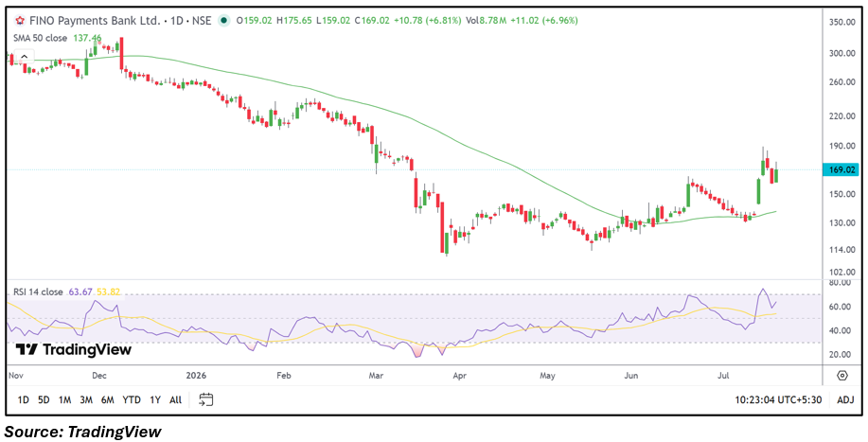Click the Jun time axis label
Screen dimensions: 868x442
(631, 376)
